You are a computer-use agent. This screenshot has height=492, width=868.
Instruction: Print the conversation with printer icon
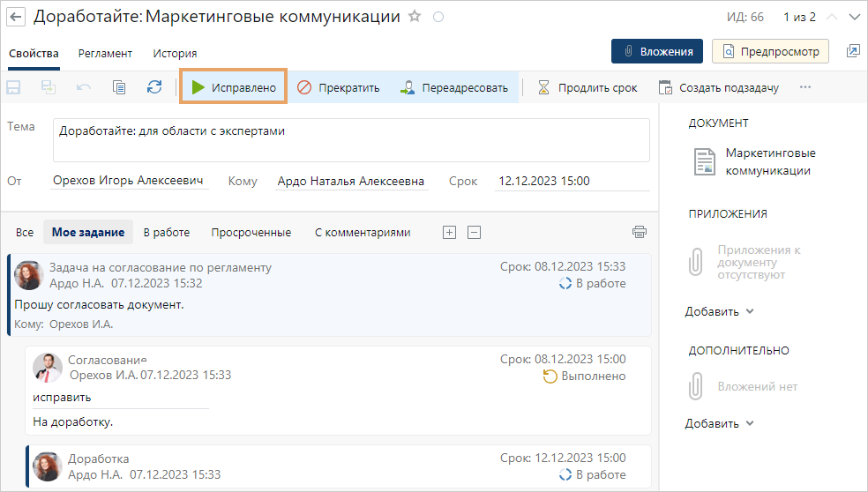[x=640, y=233]
